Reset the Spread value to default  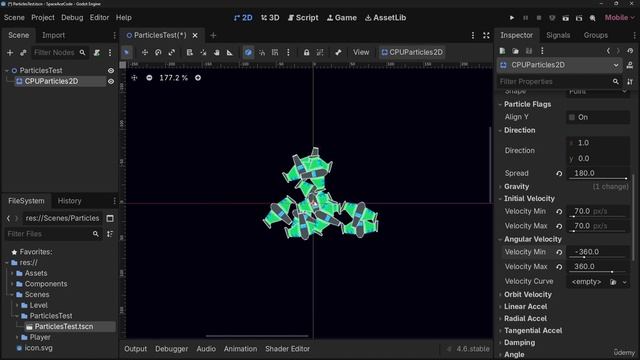tap(559, 173)
